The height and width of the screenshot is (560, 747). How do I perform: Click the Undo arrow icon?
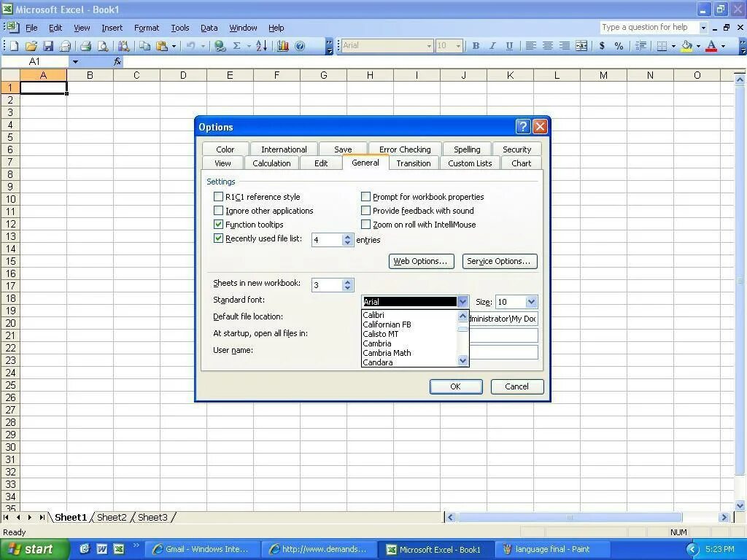pos(190,46)
